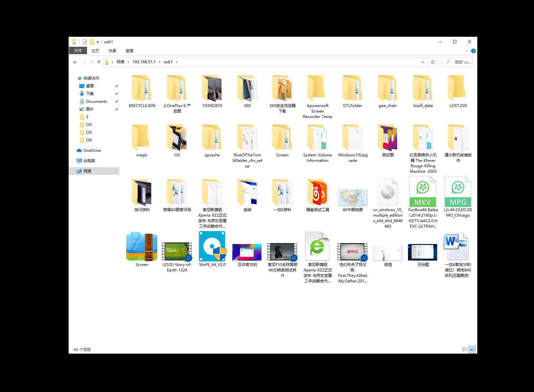Open Explorer help via question mark icon
The image size is (534, 392).
coord(473,51)
